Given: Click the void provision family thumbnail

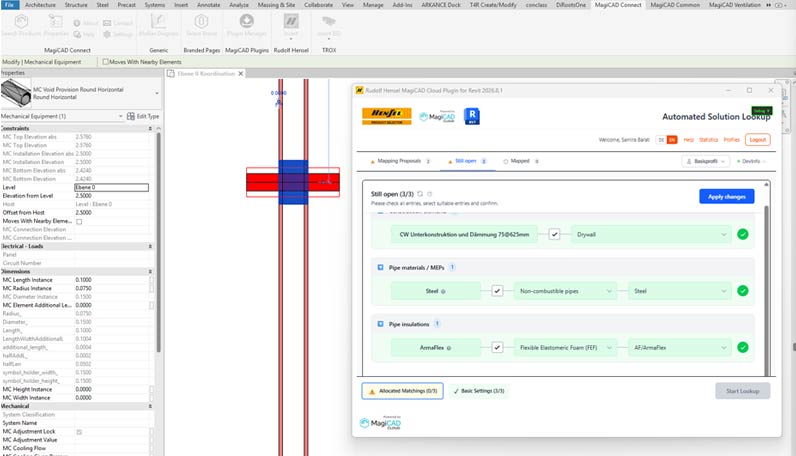Looking at the screenshot, I should tap(16, 93).
